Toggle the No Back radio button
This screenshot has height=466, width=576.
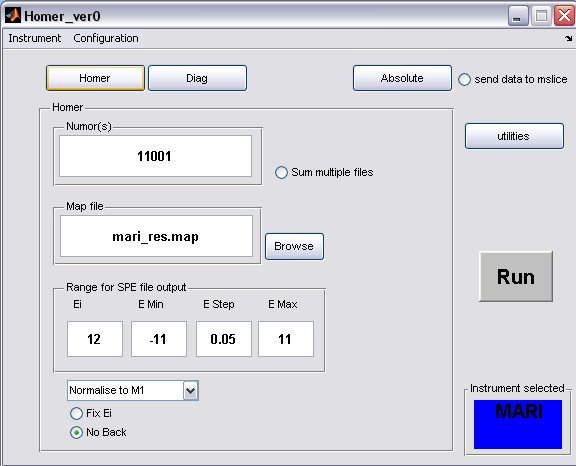click(76, 433)
